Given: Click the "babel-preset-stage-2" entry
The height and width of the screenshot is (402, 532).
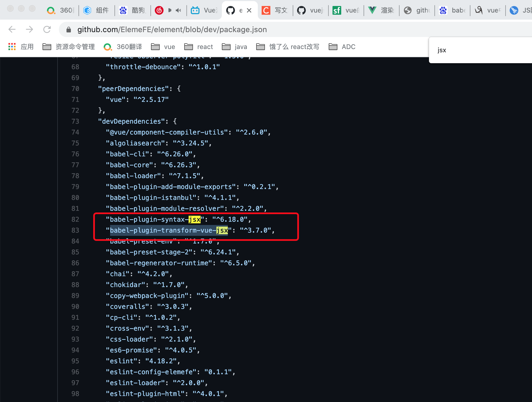Looking at the screenshot, I should coord(173,252).
